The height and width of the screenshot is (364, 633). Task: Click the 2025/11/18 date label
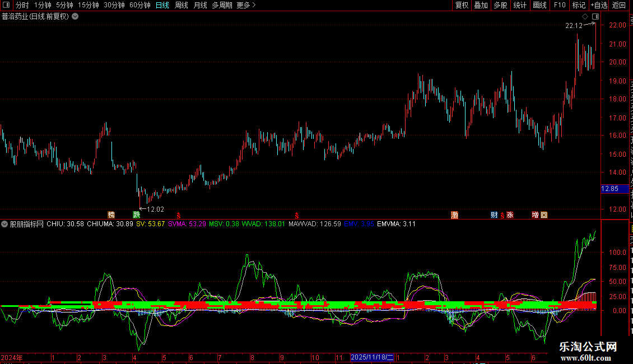click(372, 357)
